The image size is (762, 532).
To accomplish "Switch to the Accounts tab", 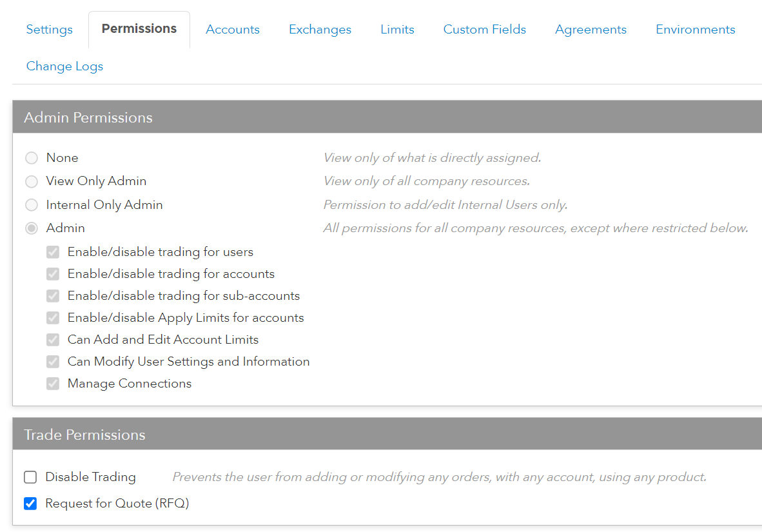I will coord(233,30).
